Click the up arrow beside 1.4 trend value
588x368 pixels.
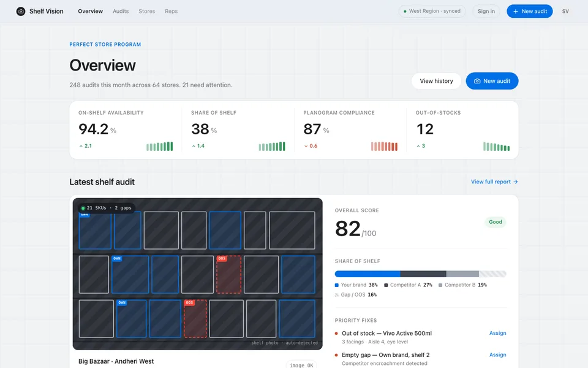[194, 146]
